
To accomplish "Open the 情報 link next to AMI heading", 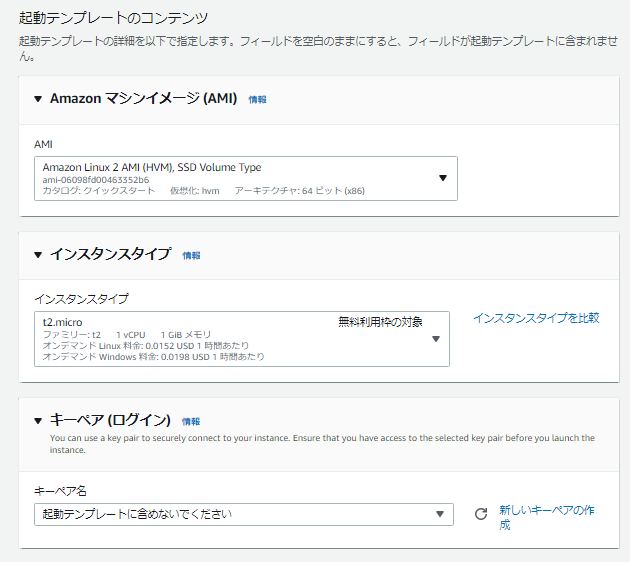I will (x=257, y=100).
